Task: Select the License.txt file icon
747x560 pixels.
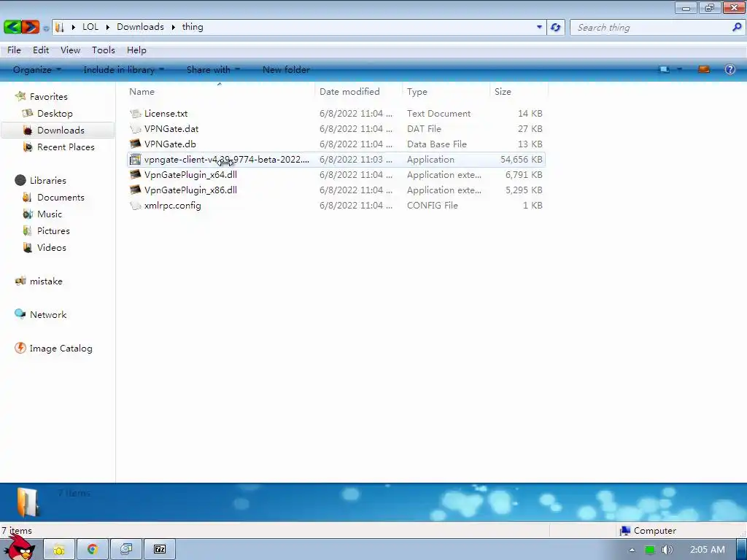Action: [x=136, y=113]
